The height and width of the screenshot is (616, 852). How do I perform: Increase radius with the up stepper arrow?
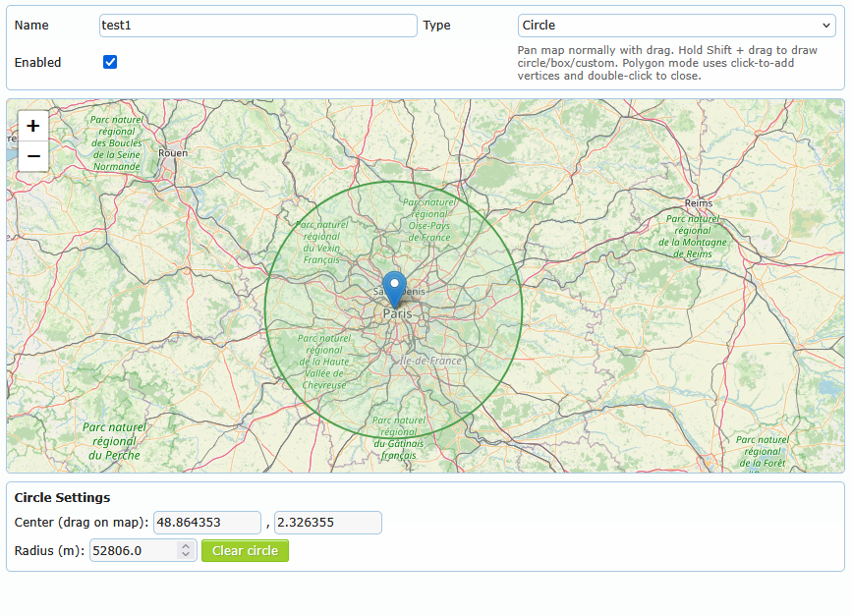point(186,546)
